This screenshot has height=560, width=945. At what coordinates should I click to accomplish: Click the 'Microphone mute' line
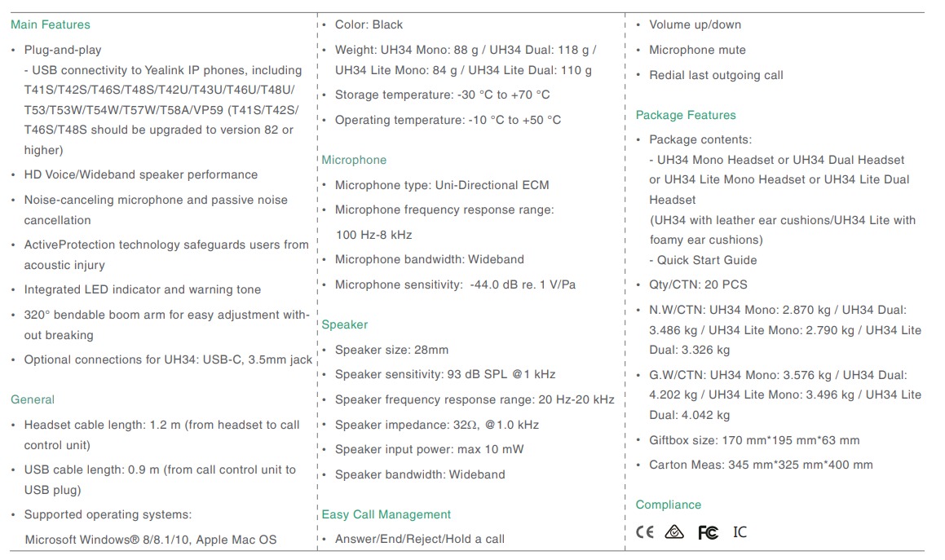tap(697, 50)
